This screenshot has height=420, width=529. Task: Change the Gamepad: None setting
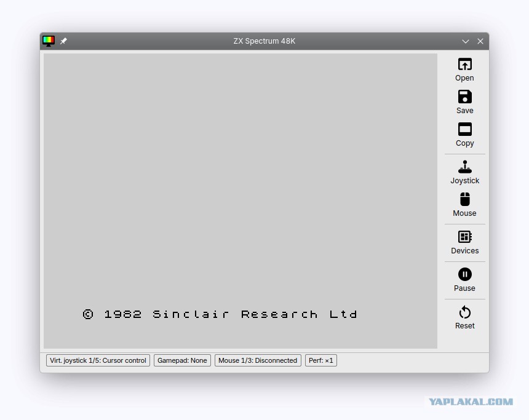click(182, 360)
